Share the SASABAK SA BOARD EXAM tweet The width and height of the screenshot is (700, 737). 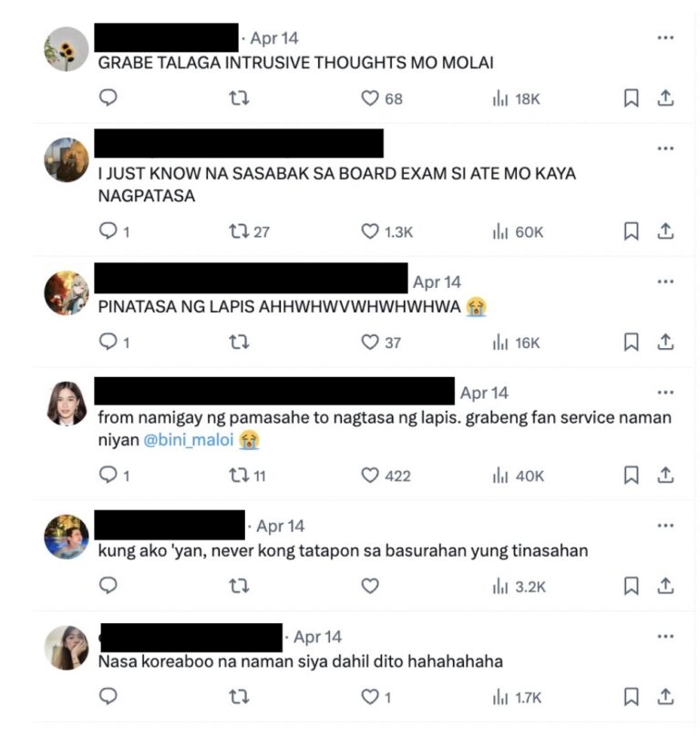(x=665, y=231)
